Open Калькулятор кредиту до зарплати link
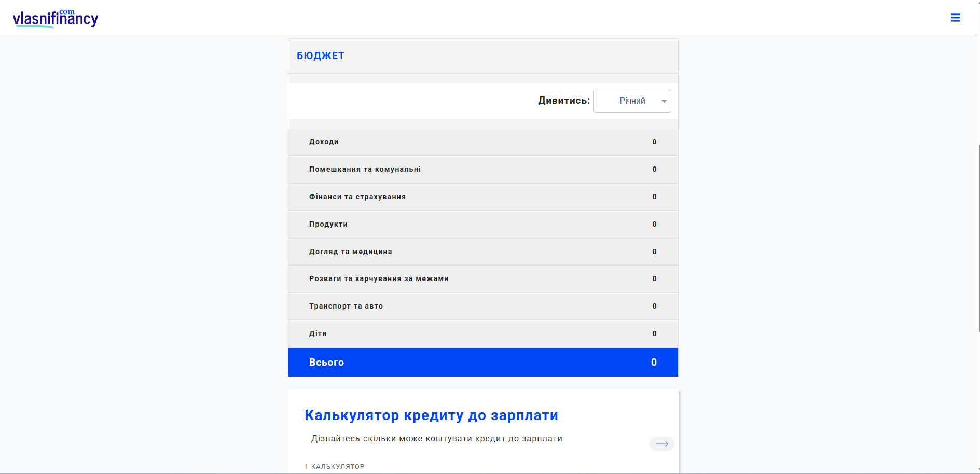The image size is (980, 474). click(431, 415)
